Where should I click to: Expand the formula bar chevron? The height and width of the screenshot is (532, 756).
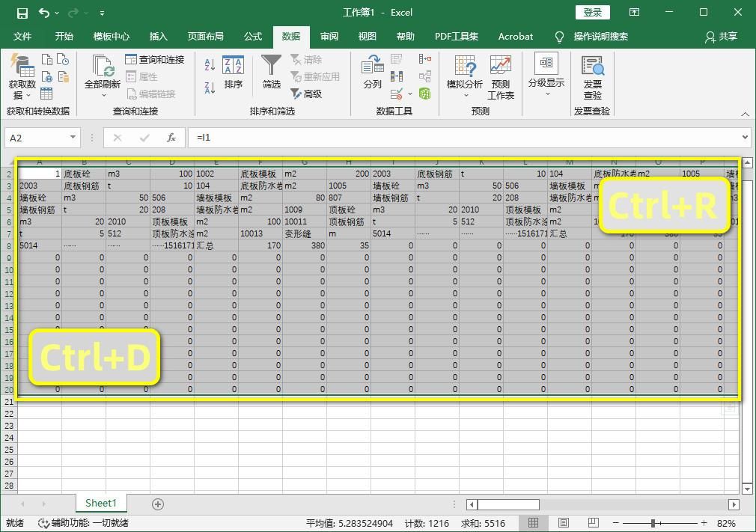pyautogui.click(x=745, y=138)
